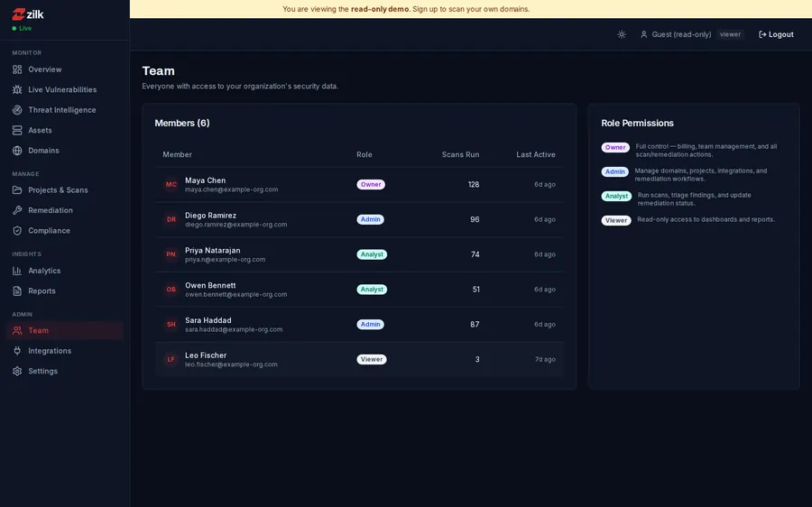Click Diego Ramirez's DR avatar
Image resolution: width=812 pixels, height=507 pixels.
coord(171,219)
